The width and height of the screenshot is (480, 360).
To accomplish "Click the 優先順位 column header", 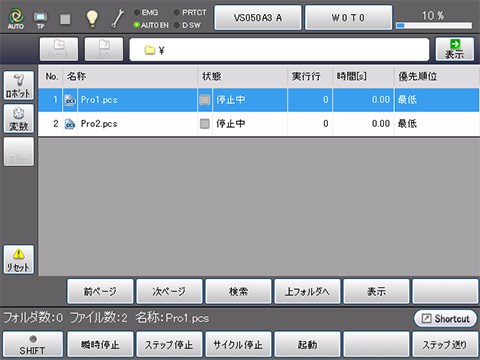I will pyautogui.click(x=437, y=76).
